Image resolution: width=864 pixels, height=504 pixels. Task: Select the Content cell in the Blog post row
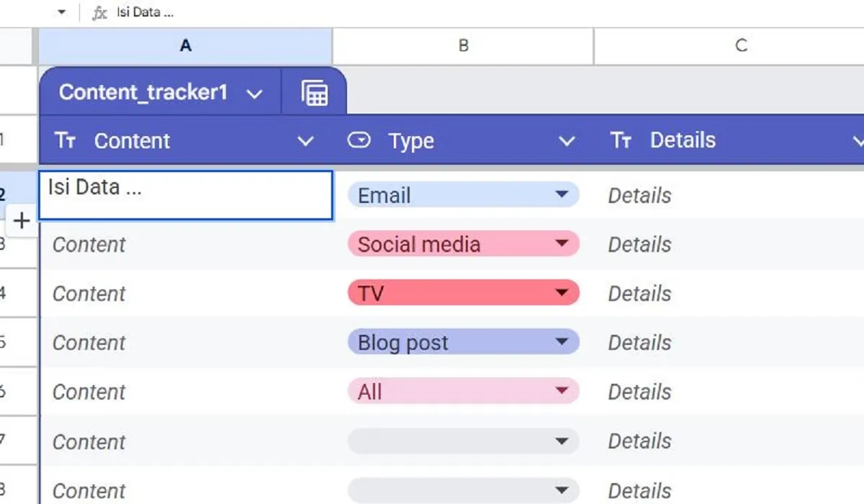pos(186,342)
